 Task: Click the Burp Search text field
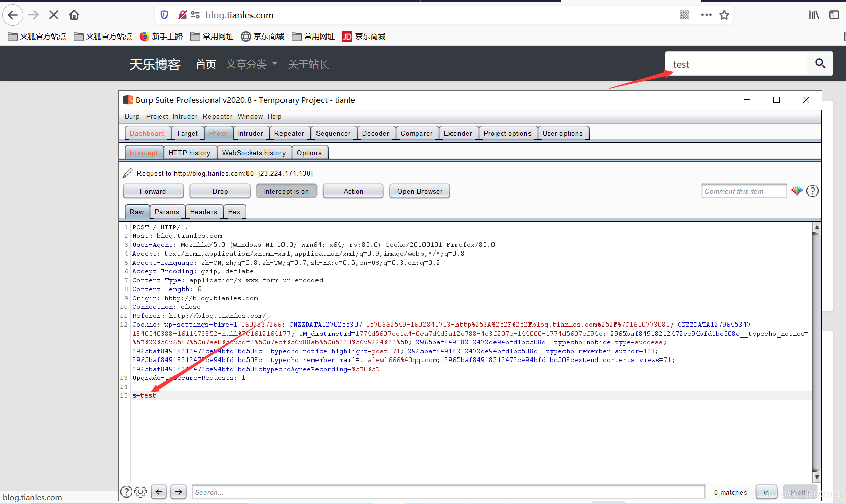[449, 492]
